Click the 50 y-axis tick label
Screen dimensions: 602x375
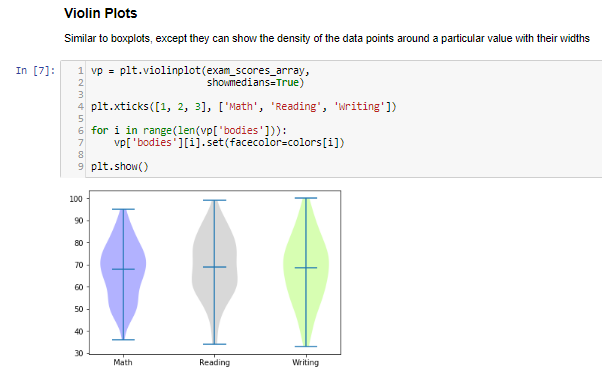[x=78, y=309]
